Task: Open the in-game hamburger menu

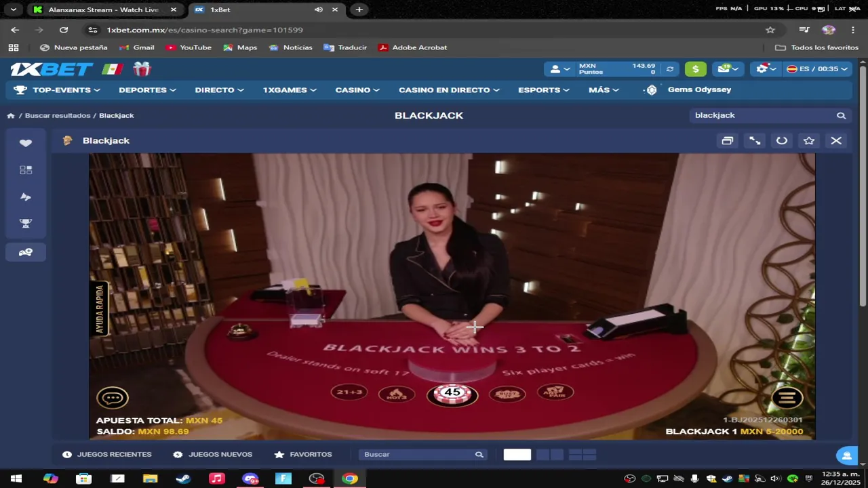Action: [x=787, y=398]
